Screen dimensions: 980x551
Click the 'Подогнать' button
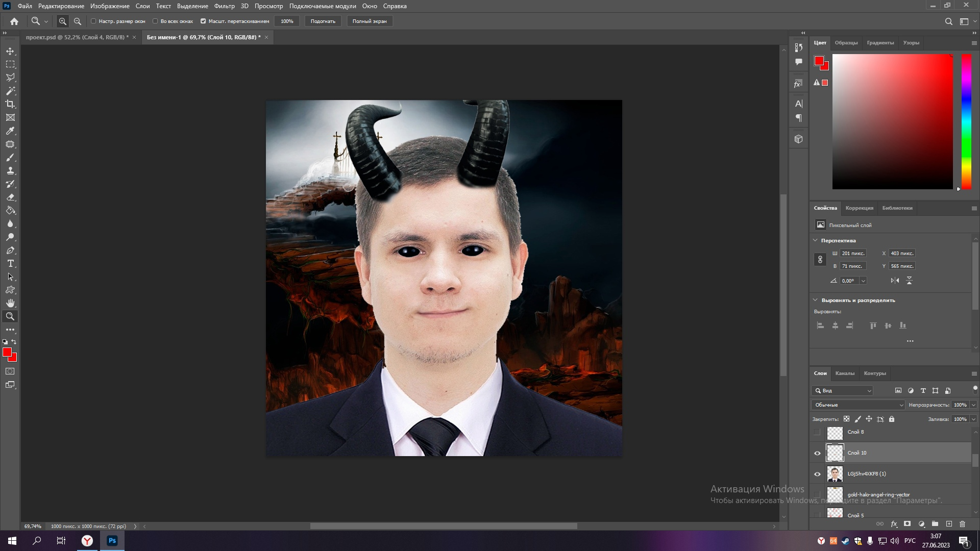(x=323, y=21)
